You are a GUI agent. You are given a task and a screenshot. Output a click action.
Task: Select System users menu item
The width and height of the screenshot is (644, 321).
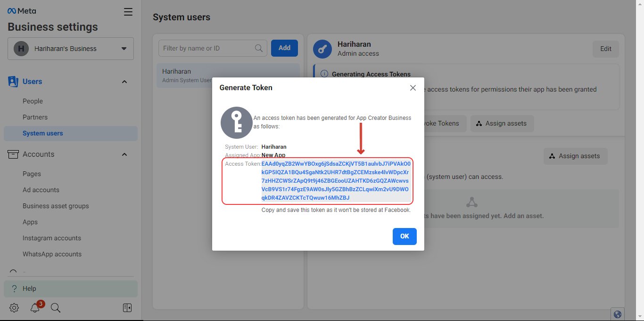coord(71,133)
